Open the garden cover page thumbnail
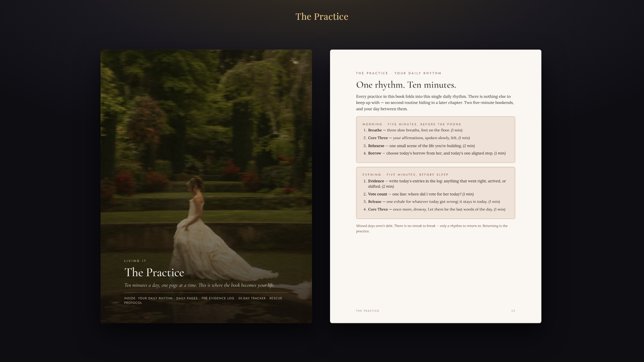 click(x=206, y=187)
